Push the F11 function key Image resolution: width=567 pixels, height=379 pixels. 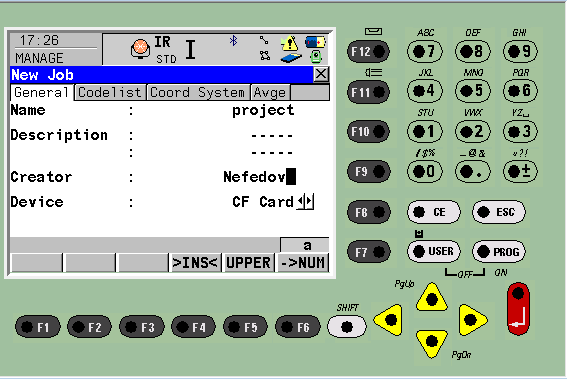click(x=368, y=93)
